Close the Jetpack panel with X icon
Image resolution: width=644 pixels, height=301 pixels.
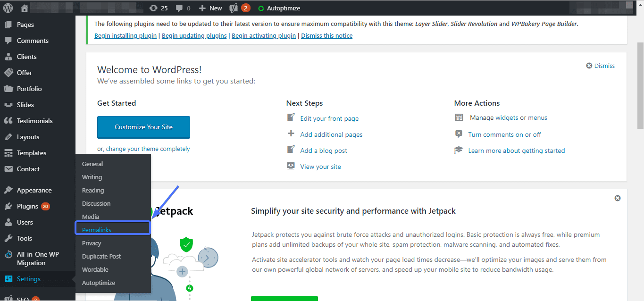click(618, 198)
